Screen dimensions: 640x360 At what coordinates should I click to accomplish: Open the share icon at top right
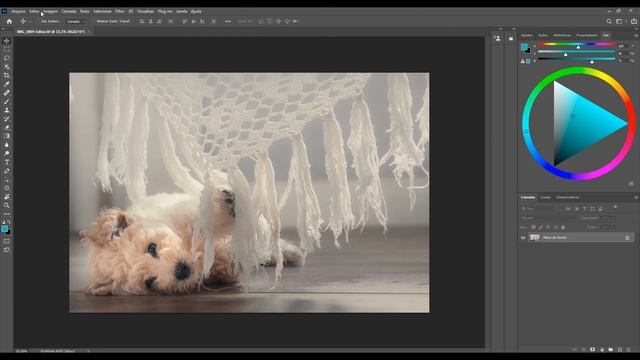(x=634, y=21)
